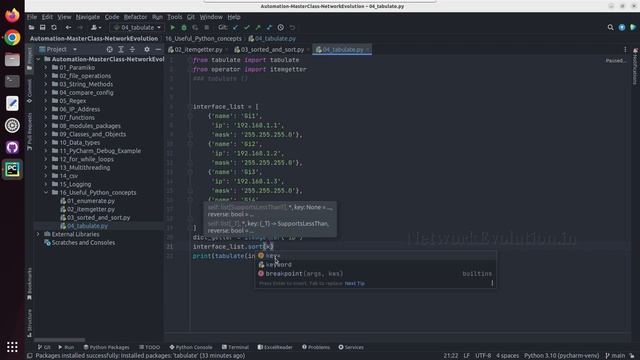Open Project panel settings gear
The width and height of the screenshot is (640, 360).
[x=147, y=49]
